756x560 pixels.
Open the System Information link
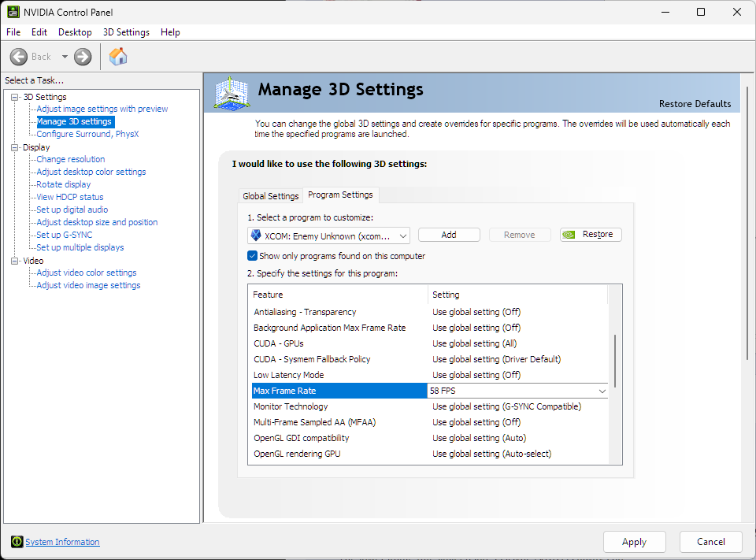[x=63, y=542]
